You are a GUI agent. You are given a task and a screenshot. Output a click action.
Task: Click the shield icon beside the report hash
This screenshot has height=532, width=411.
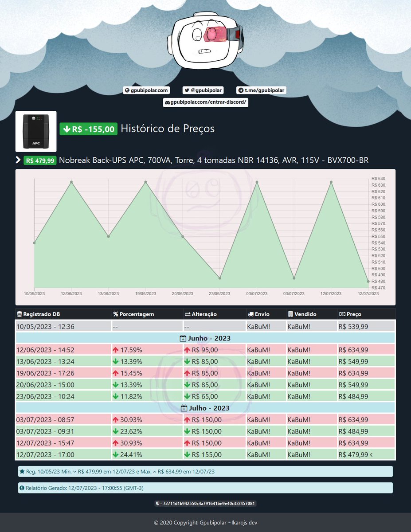click(157, 504)
